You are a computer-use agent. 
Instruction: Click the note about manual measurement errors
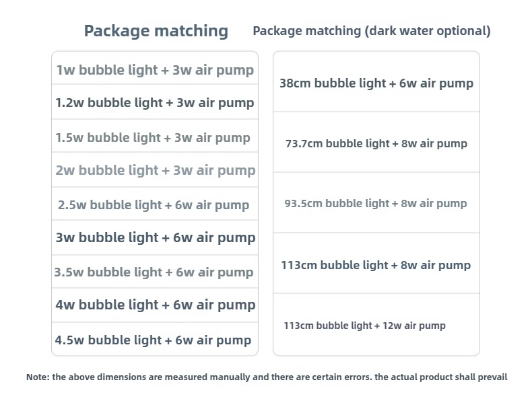point(267,377)
